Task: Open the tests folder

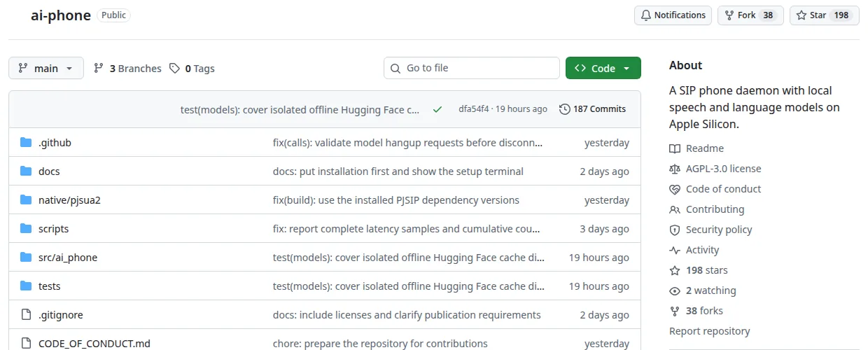Action: tap(50, 286)
